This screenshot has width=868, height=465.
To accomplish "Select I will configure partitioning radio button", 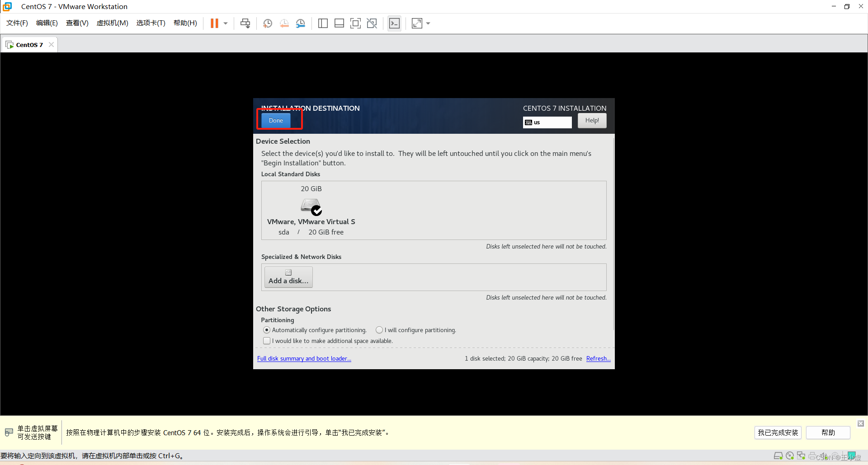I will 379,330.
